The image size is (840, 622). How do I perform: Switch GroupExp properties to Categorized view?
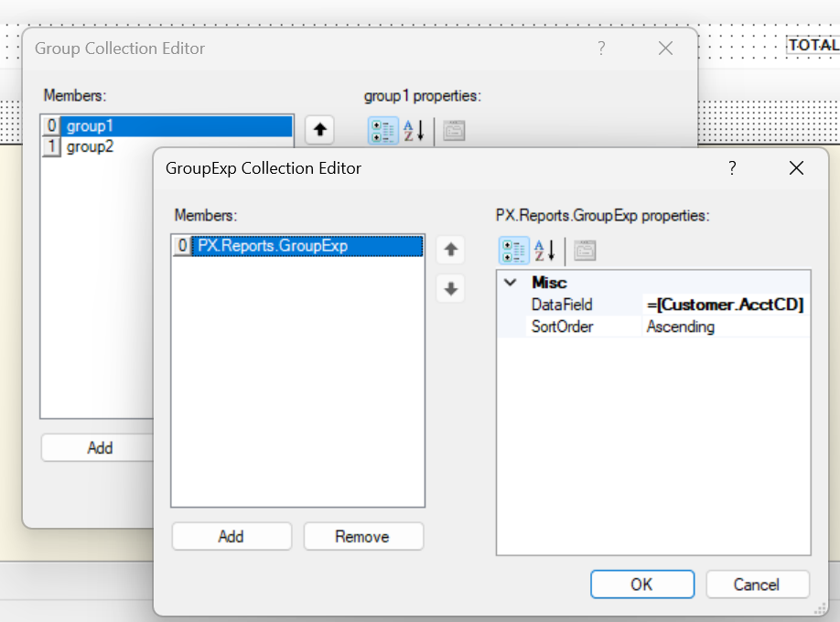tap(514, 250)
